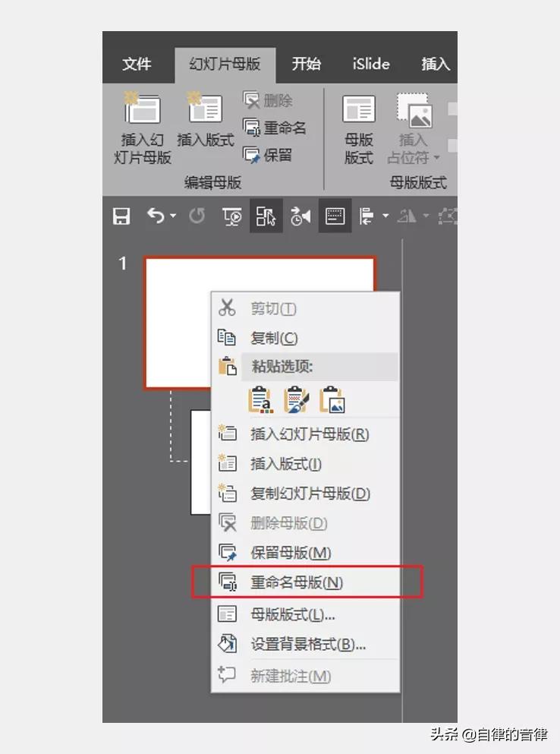The image size is (560, 754).
Task: Open the 开始 ribbon tab
Action: 307,64
